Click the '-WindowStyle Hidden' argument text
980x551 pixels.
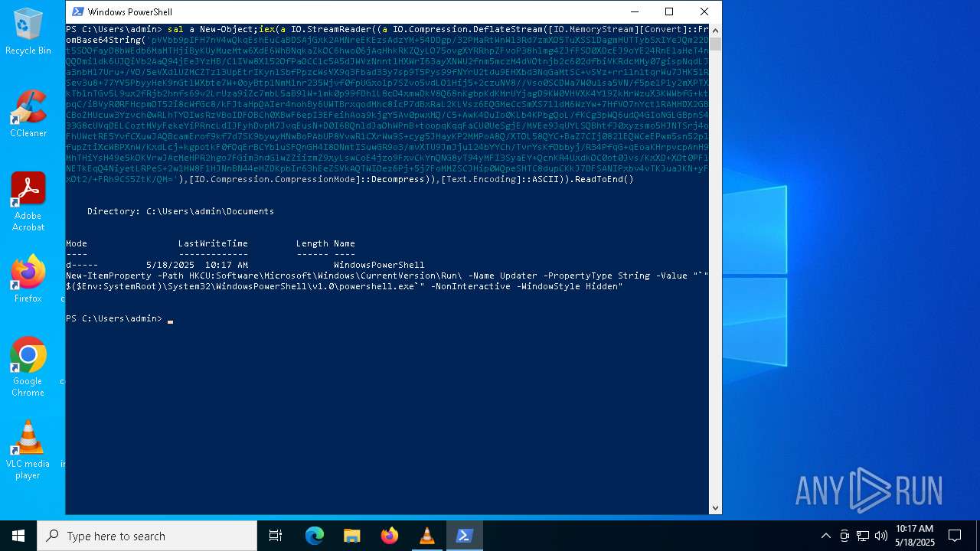coord(570,286)
